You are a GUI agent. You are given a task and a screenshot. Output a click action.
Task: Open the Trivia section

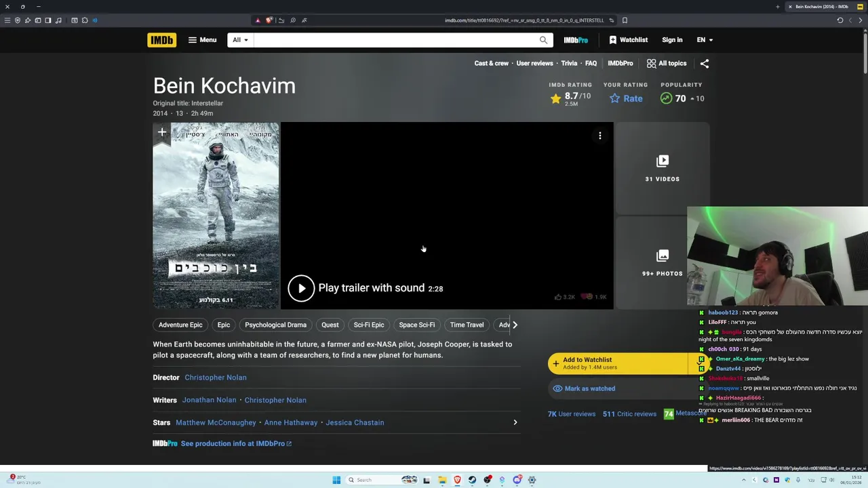pyautogui.click(x=569, y=63)
